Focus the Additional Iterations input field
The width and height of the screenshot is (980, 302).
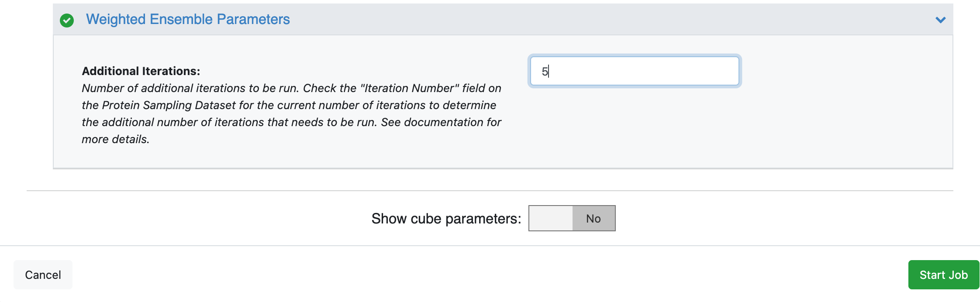[x=634, y=71]
